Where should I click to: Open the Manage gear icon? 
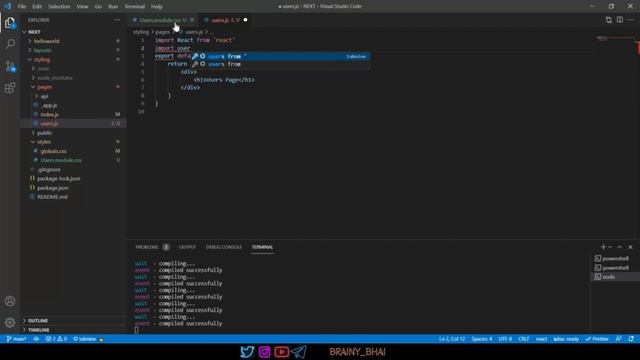10,322
